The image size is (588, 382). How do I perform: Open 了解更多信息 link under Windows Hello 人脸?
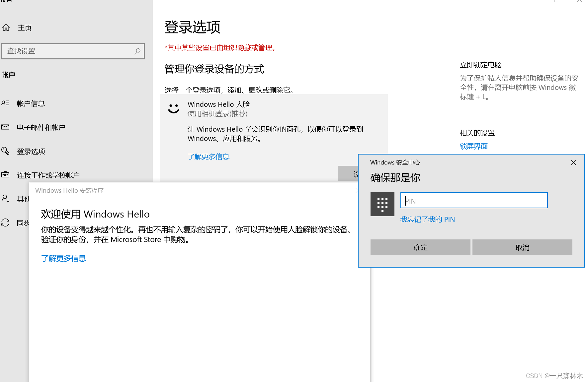tap(209, 157)
